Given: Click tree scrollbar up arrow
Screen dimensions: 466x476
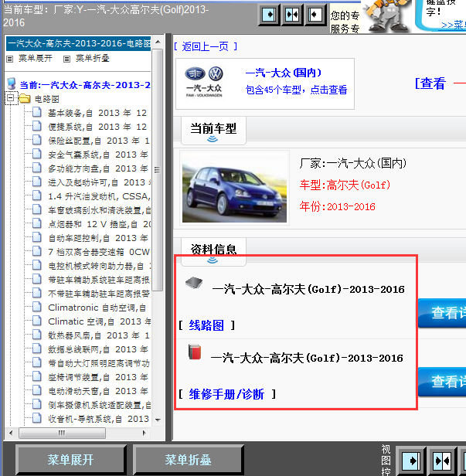Looking at the screenshot, I should (158, 42).
